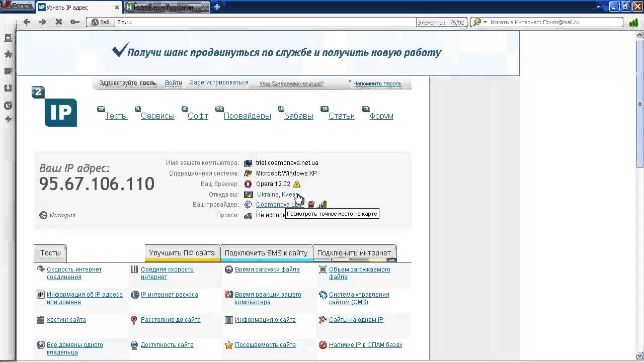Open Время реакции вашего компьютера link
The width and height of the screenshot is (644, 362).
point(268,298)
